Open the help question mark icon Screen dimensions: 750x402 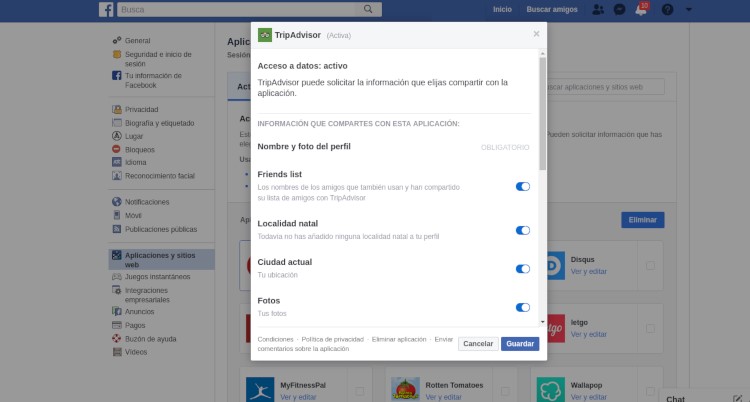click(x=667, y=9)
